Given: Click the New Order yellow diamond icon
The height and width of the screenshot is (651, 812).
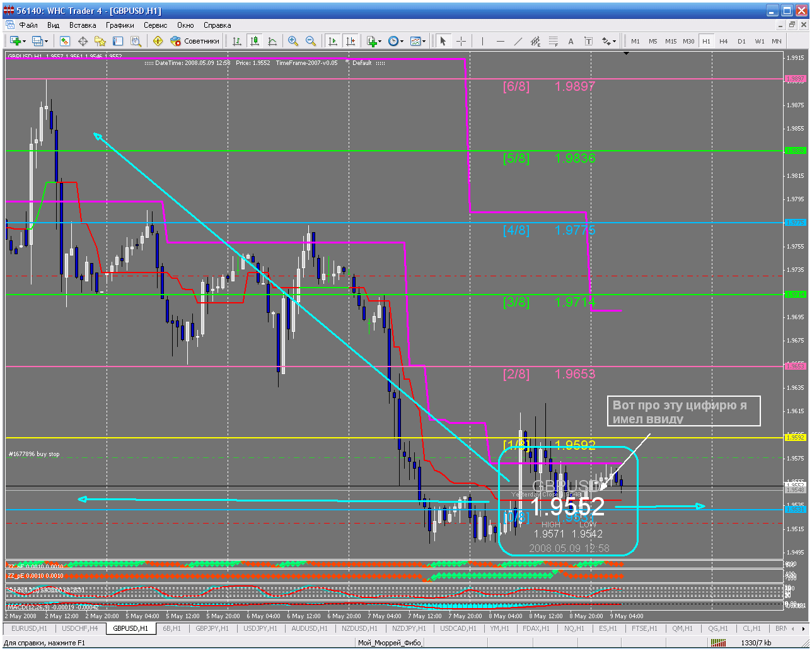Looking at the screenshot, I should 158,41.
